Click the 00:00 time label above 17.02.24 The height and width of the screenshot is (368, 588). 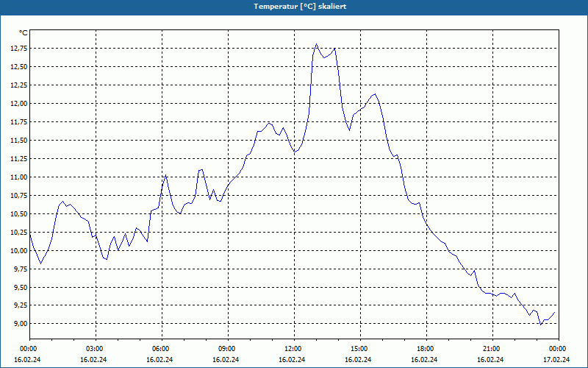(556, 349)
